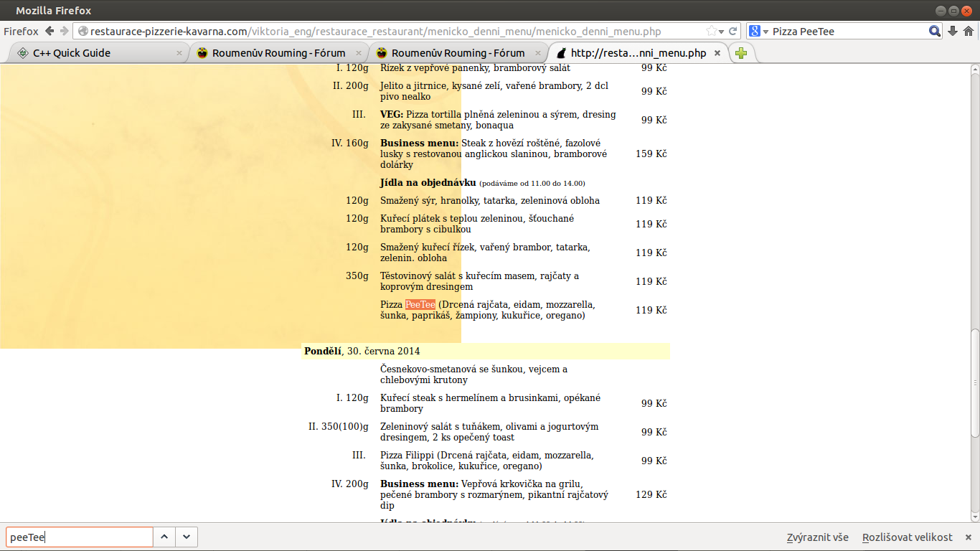Find next match with down arrow
This screenshot has height=551, width=980.
[x=187, y=537]
